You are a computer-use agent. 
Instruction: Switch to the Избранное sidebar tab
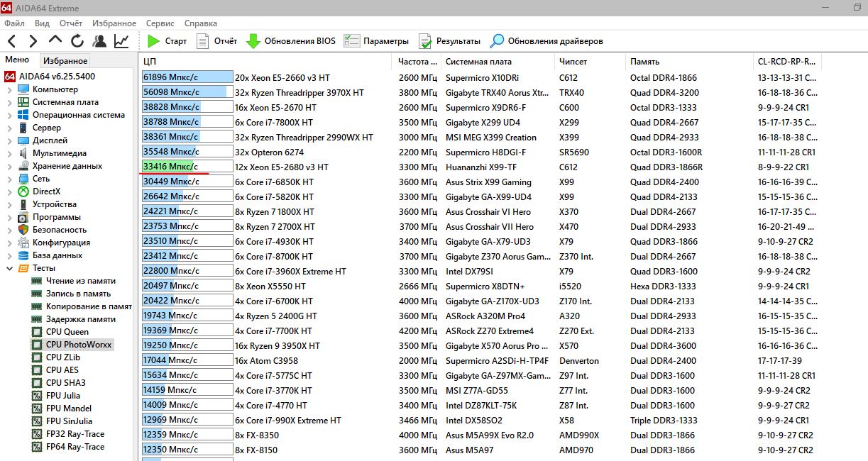(65, 61)
